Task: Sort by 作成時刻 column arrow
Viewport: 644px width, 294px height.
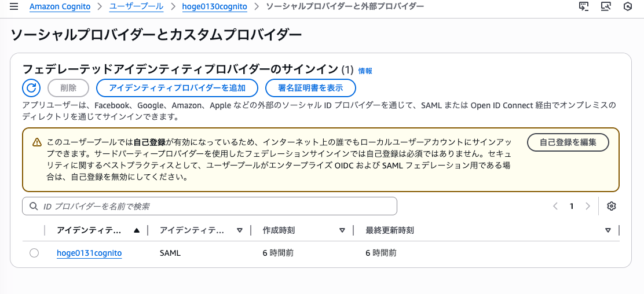Action: 342,230
